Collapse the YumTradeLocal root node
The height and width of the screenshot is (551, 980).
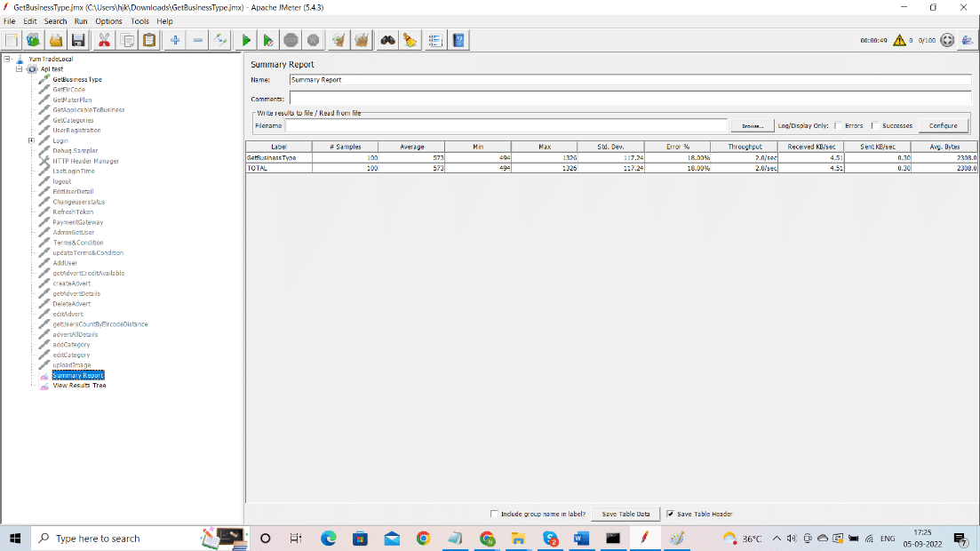point(6,59)
